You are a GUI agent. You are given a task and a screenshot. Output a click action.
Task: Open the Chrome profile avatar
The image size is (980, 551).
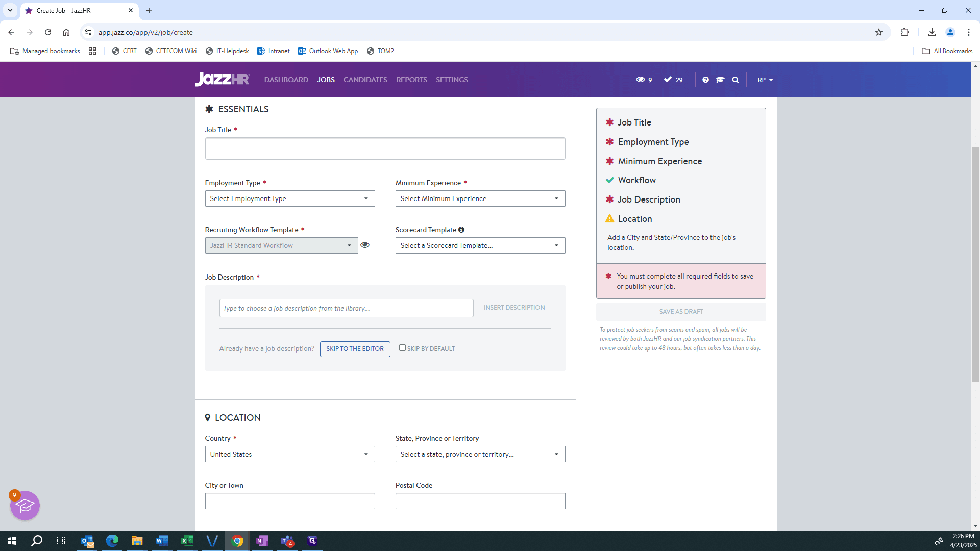click(950, 32)
